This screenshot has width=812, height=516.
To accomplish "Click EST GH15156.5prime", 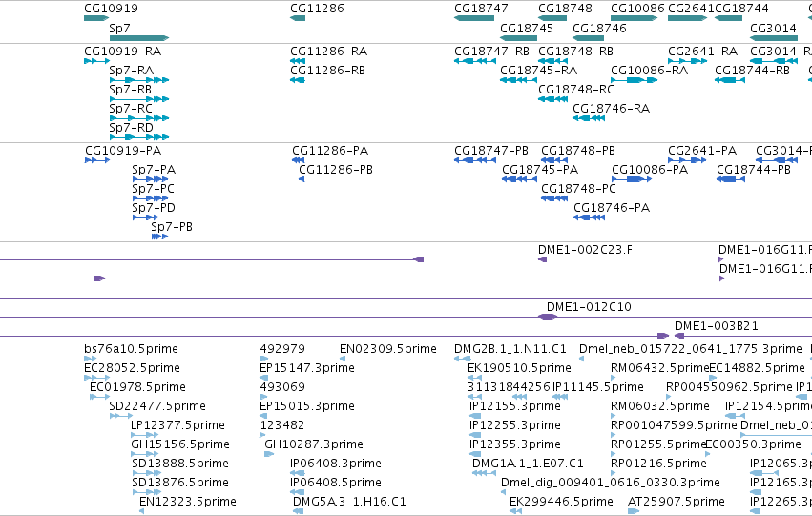I will [180, 444].
